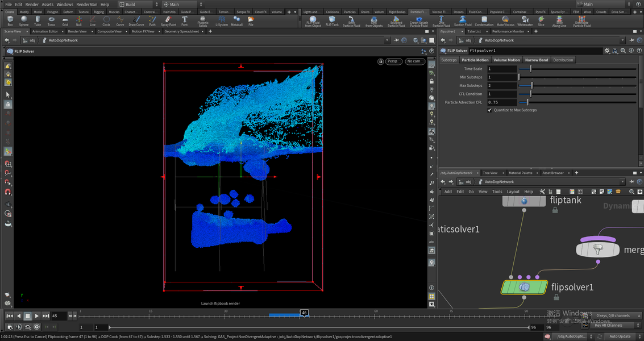The width and height of the screenshot is (644, 341).
Task: Click the Crown Splash Particle Fluid tool
Action: coord(418,22)
